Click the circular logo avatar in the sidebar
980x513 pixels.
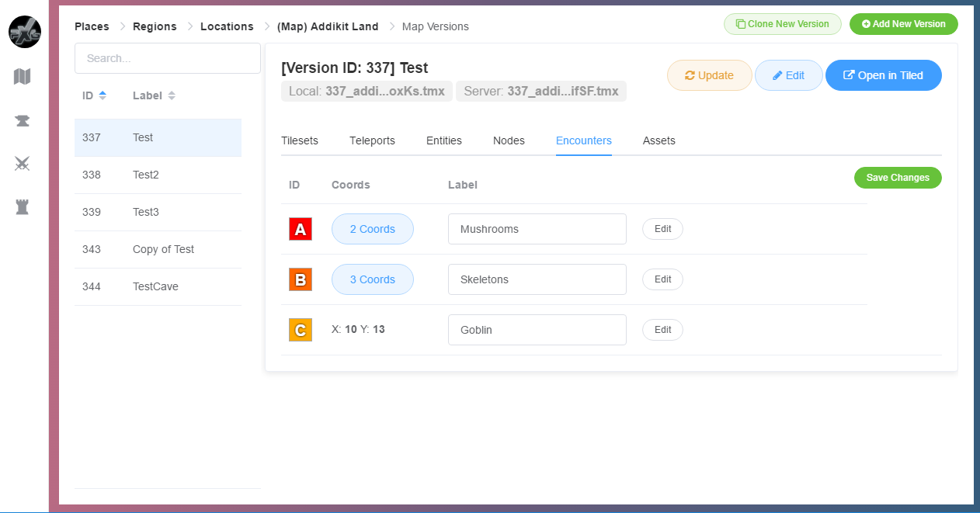(25, 32)
